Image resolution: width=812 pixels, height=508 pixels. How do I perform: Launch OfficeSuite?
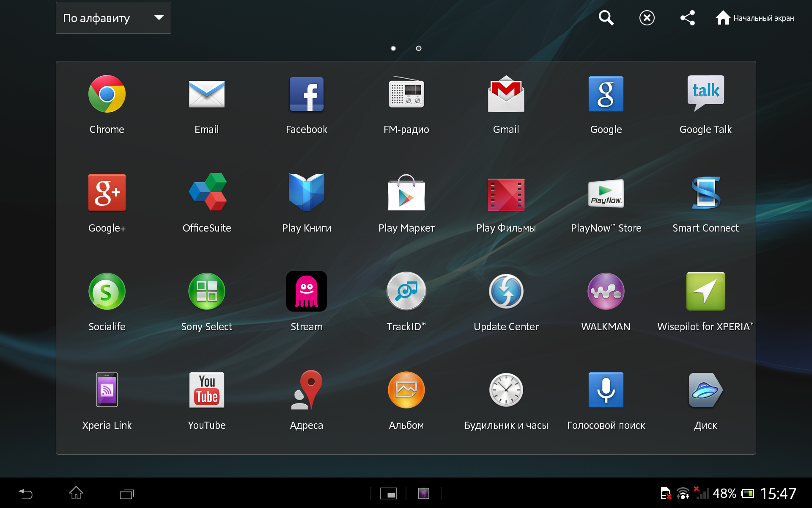[x=207, y=192]
